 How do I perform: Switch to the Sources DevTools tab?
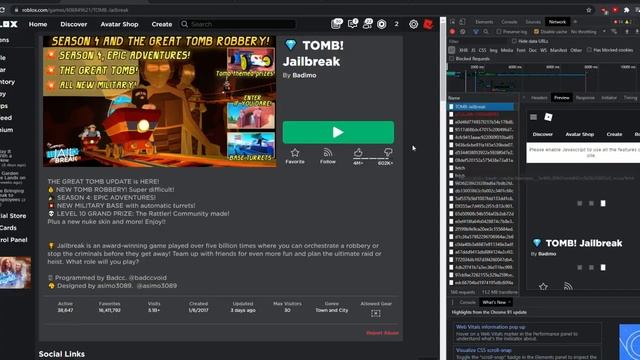pos(533,22)
